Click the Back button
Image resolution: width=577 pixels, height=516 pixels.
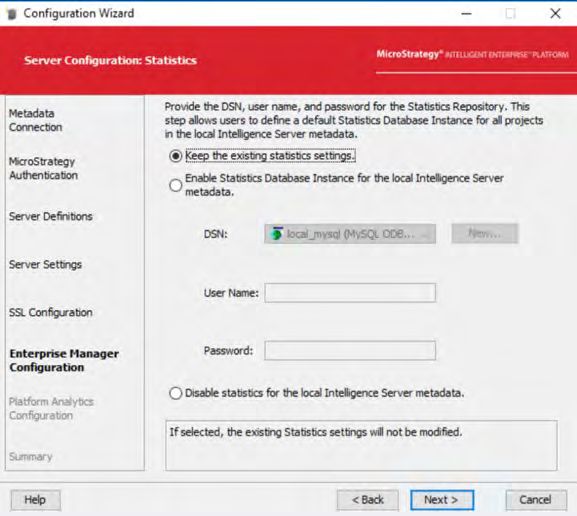[x=368, y=500]
